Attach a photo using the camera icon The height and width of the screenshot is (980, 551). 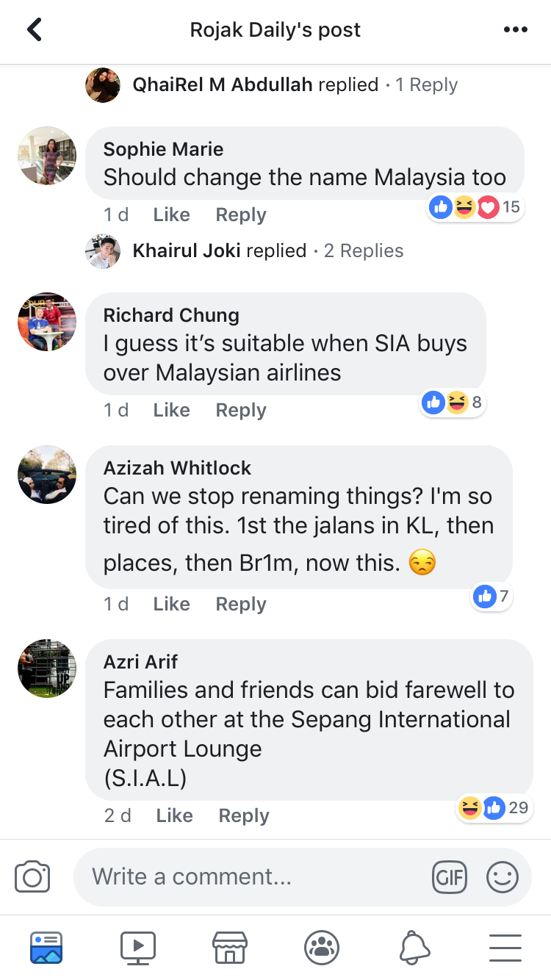click(32, 876)
